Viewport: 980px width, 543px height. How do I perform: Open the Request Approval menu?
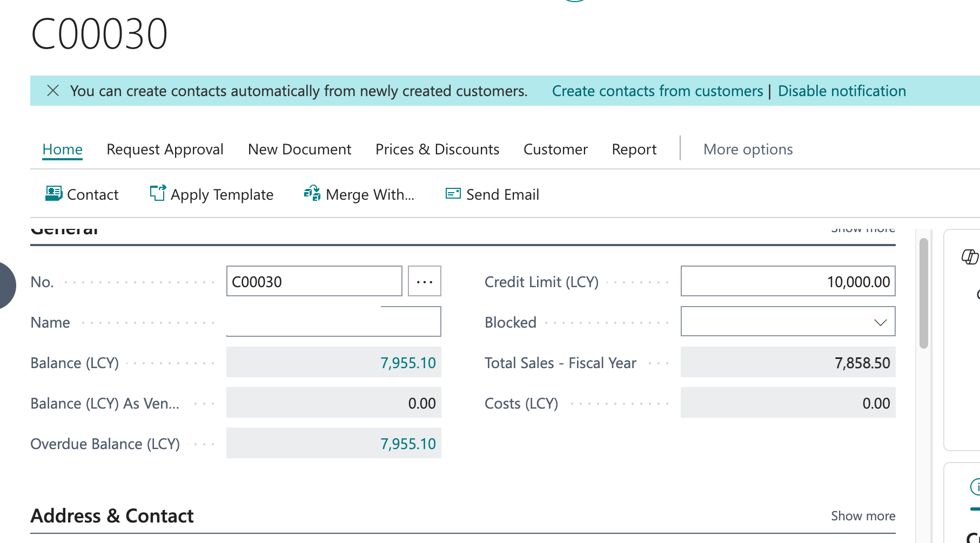tap(165, 150)
